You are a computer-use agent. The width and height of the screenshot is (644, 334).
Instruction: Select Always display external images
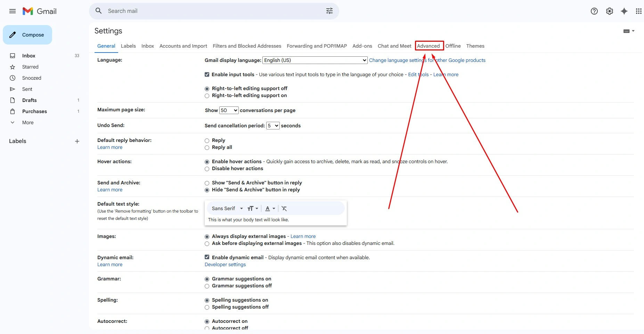(x=207, y=237)
